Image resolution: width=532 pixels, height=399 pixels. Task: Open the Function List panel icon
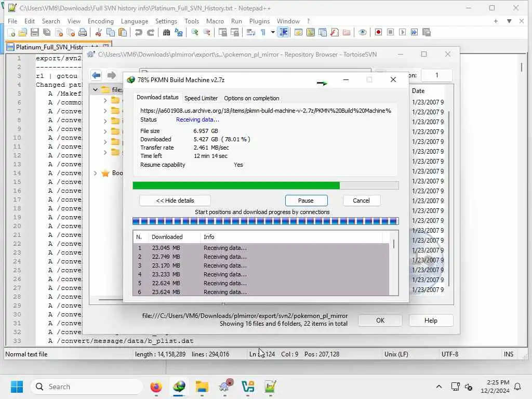click(335, 33)
